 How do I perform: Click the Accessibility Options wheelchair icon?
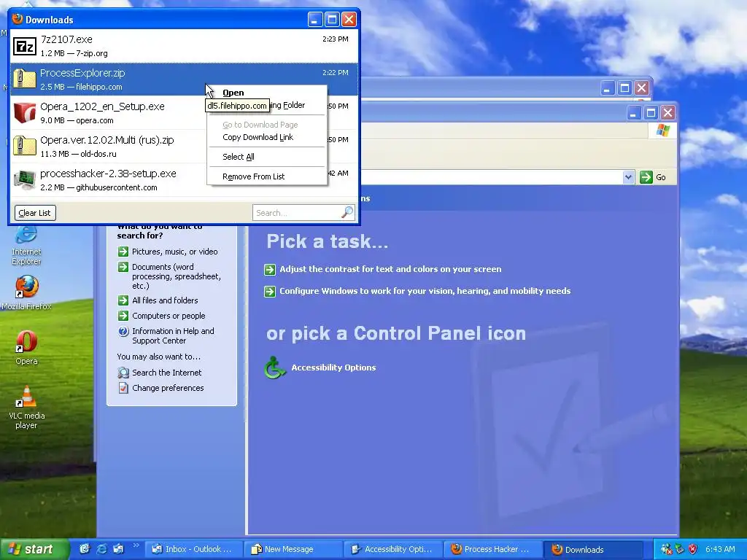[275, 367]
